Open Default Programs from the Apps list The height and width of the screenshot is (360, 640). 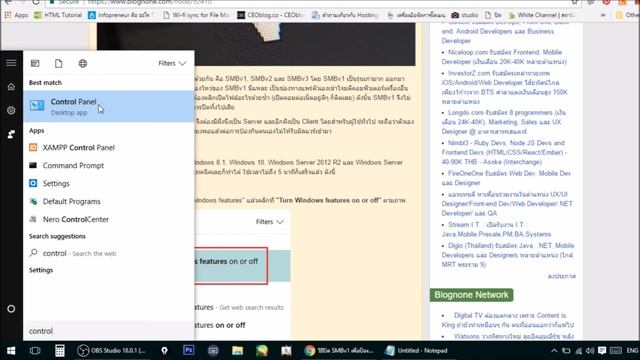(109, 201)
